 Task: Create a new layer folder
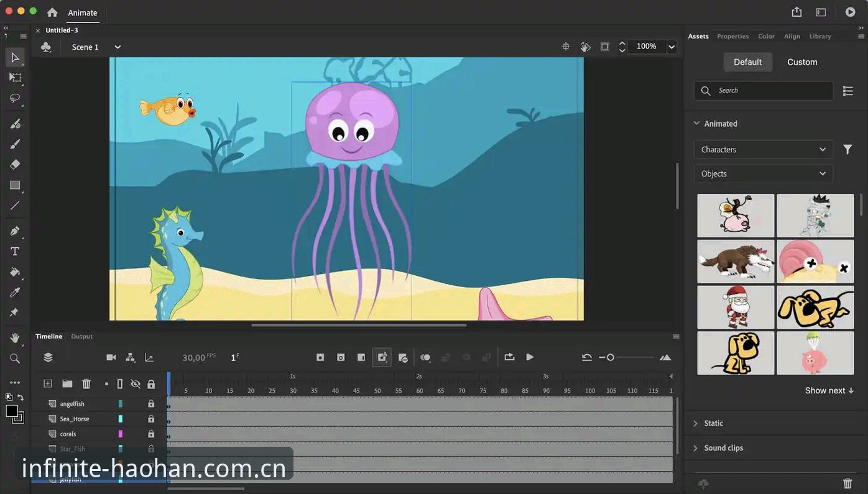(x=67, y=384)
